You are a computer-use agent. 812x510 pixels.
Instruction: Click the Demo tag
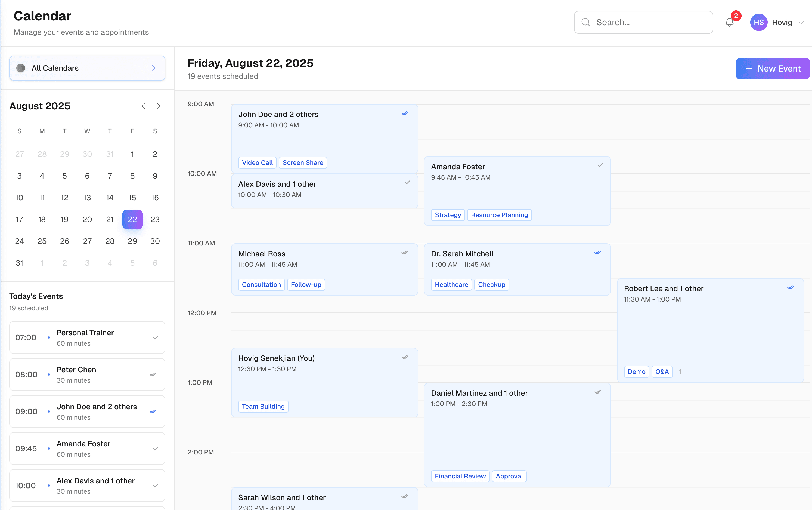coord(636,371)
